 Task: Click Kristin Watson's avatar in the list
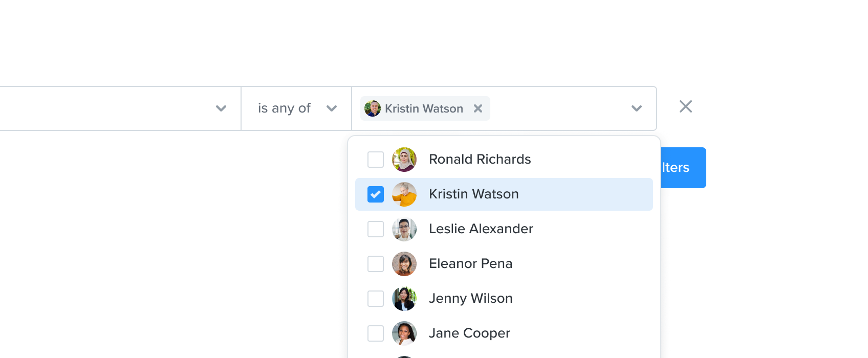pyautogui.click(x=404, y=194)
